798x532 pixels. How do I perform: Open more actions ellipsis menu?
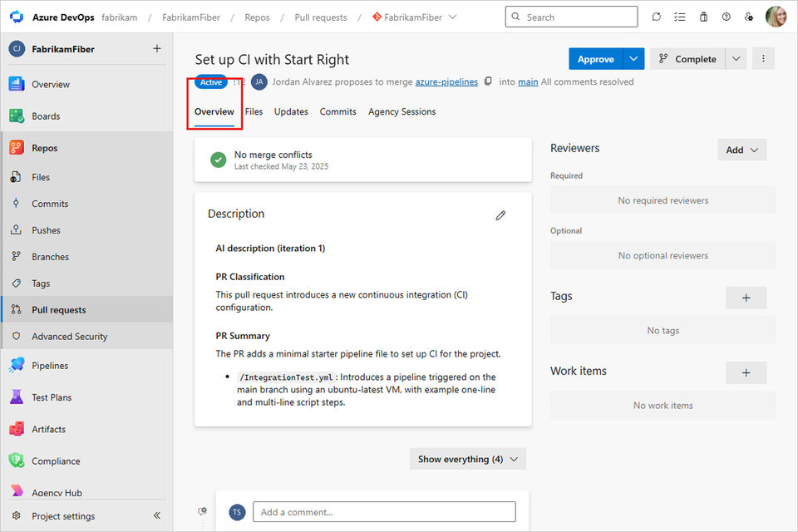[x=763, y=58]
